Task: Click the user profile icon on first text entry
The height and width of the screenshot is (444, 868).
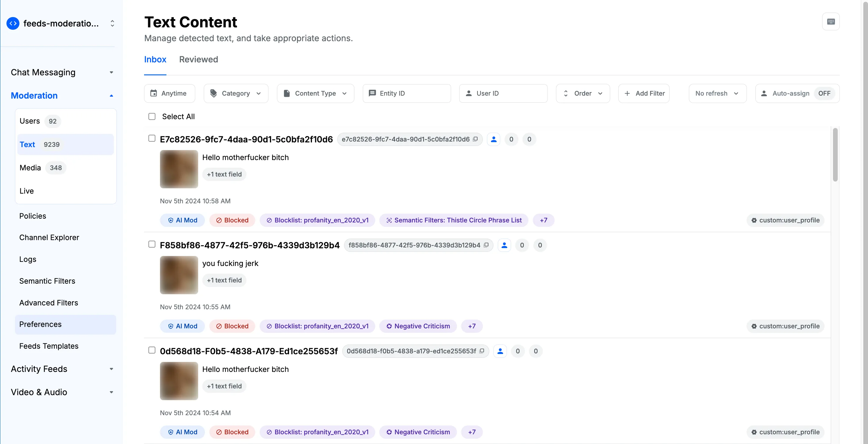Action: pos(493,139)
